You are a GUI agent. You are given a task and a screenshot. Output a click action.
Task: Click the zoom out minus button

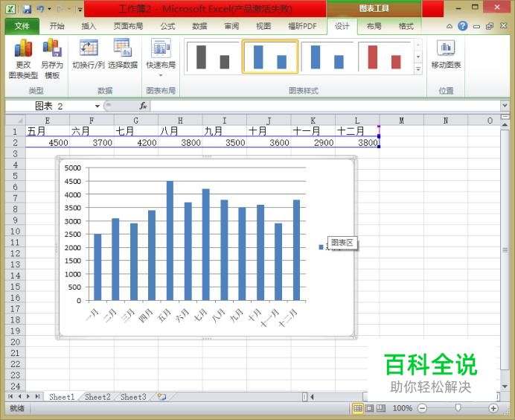(x=423, y=408)
